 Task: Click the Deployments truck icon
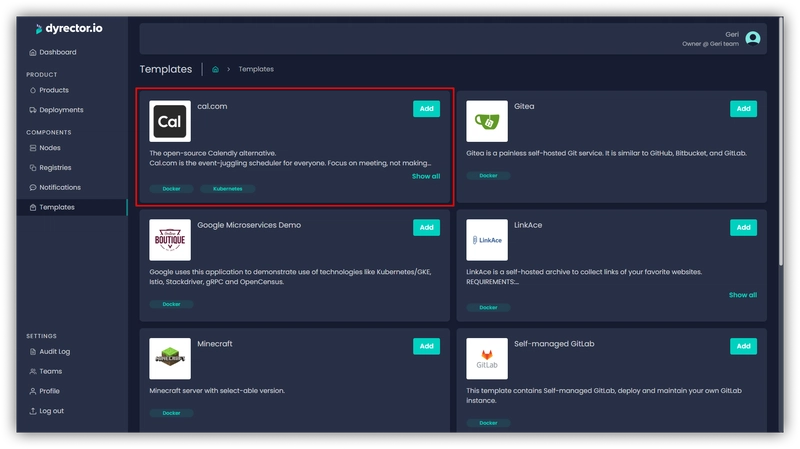pos(33,110)
